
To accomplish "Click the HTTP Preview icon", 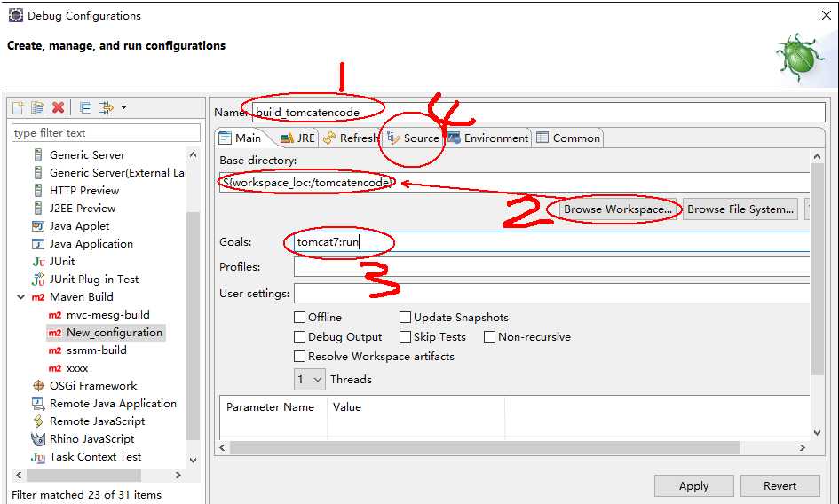I will pyautogui.click(x=38, y=191).
